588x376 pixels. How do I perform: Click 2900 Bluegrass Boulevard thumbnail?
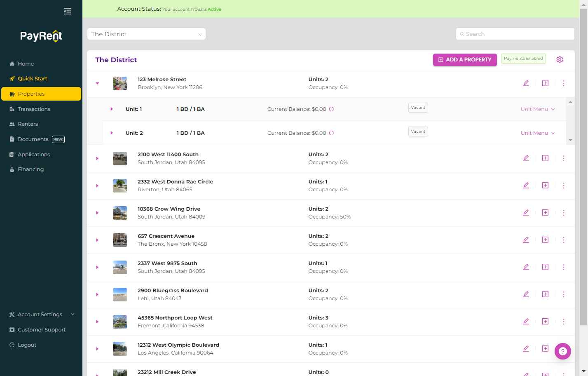(120, 294)
